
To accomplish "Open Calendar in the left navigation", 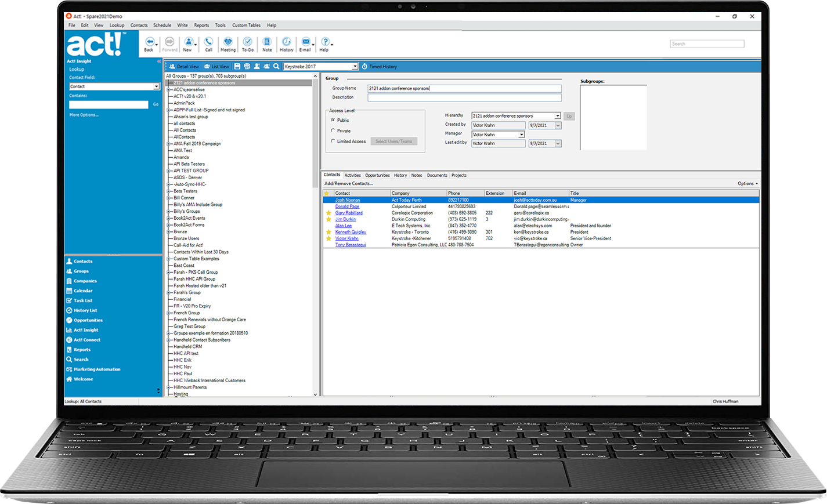I will pos(83,291).
